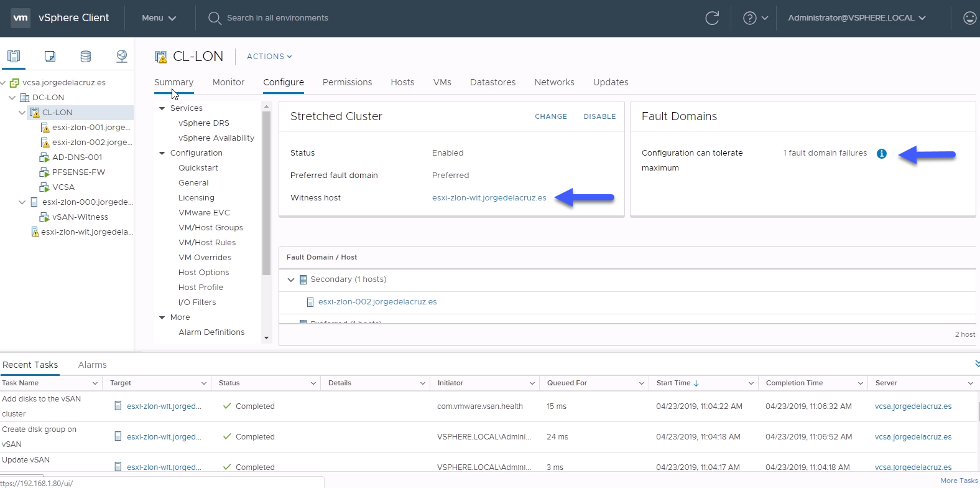Click the fault domain info icon
Image resolution: width=980 pixels, height=488 pixels.
point(882,154)
